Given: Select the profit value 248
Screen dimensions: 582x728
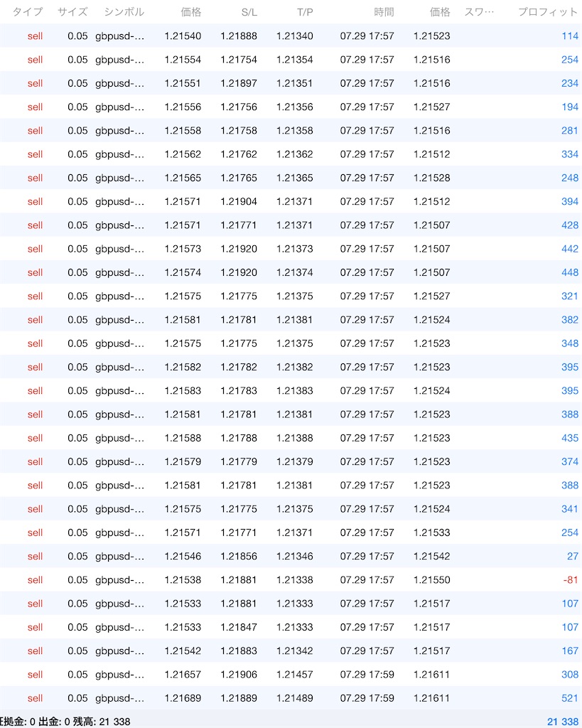Looking at the screenshot, I should click(x=570, y=178).
